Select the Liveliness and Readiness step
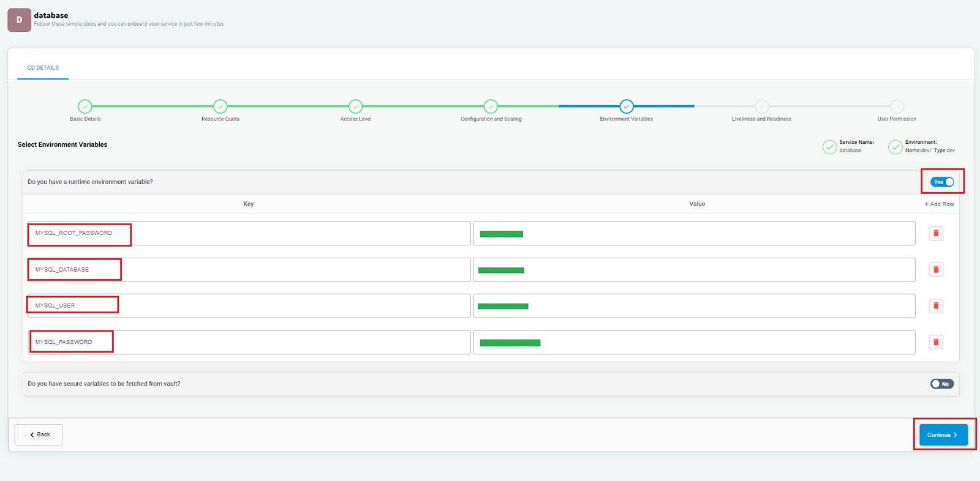 761,106
